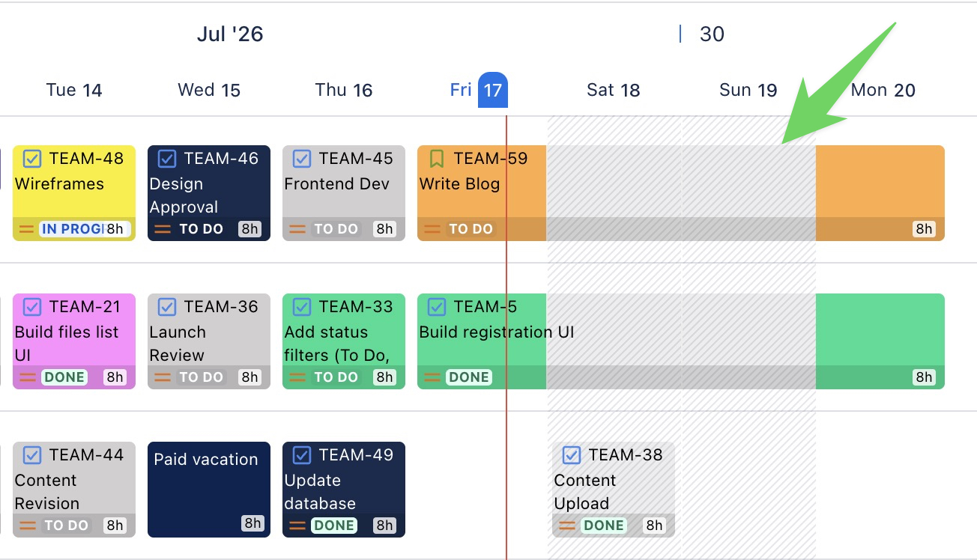Click the task type icon on TEAM-5
The height and width of the screenshot is (560, 977).
click(437, 307)
